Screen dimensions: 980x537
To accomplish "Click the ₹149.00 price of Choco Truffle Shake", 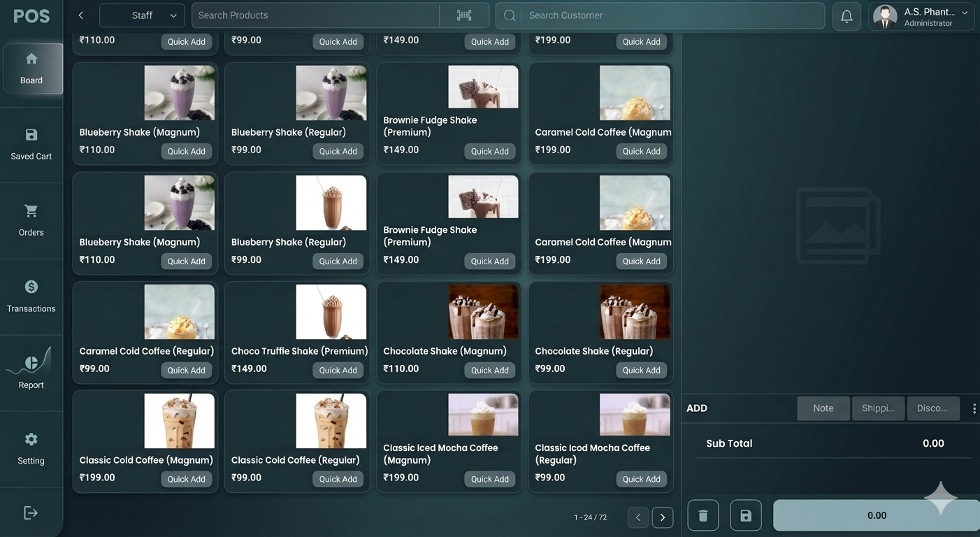I will [x=250, y=368].
